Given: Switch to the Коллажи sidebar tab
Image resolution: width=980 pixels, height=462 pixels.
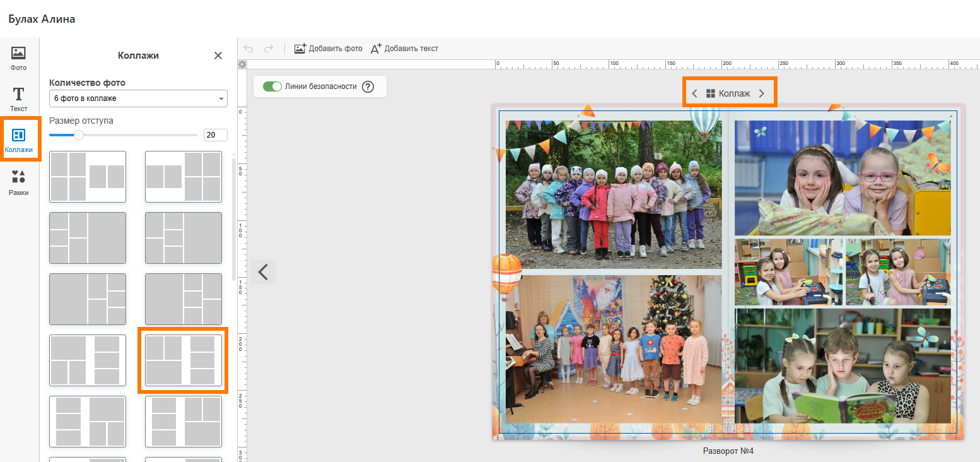Looking at the screenshot, I should coord(19,140).
